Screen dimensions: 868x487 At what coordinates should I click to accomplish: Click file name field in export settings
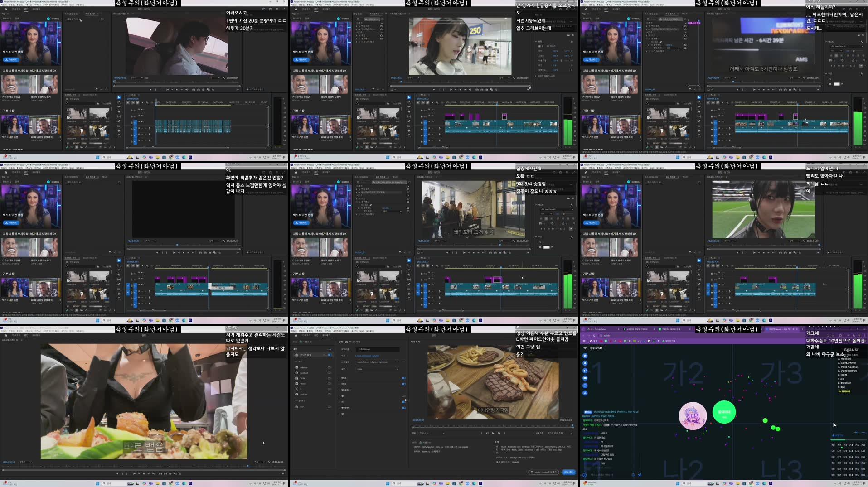click(x=378, y=349)
